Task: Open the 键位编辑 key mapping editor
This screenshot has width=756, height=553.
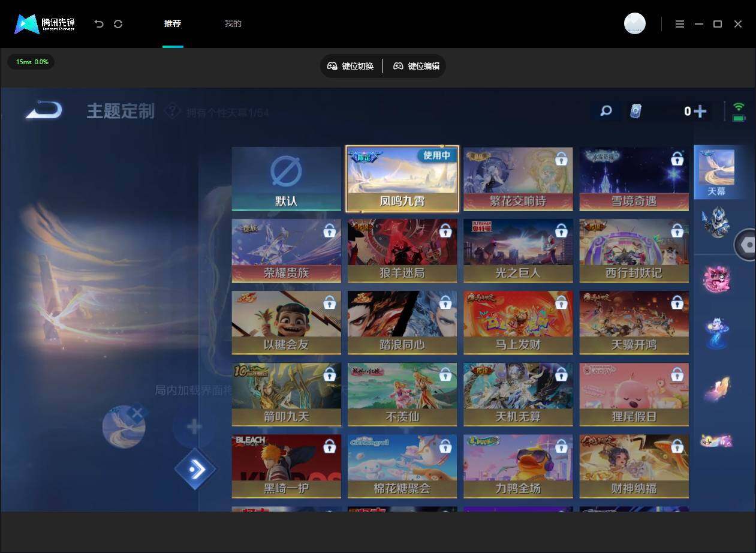Action: (417, 66)
